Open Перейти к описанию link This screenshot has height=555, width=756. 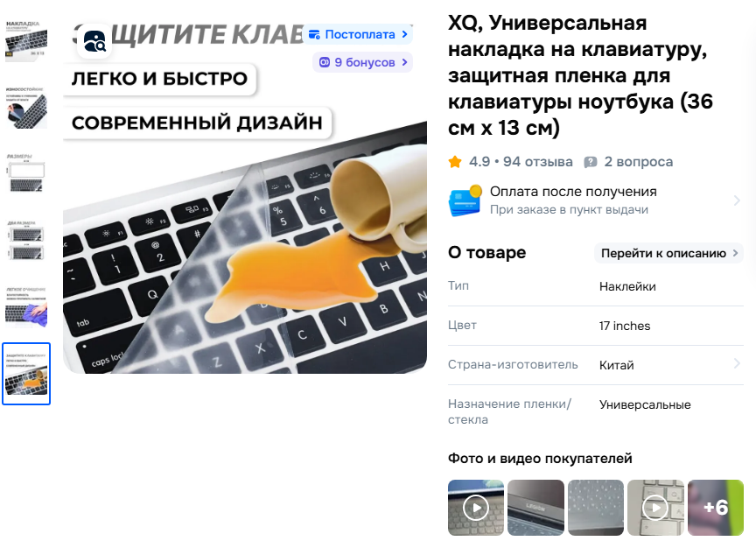[668, 253]
